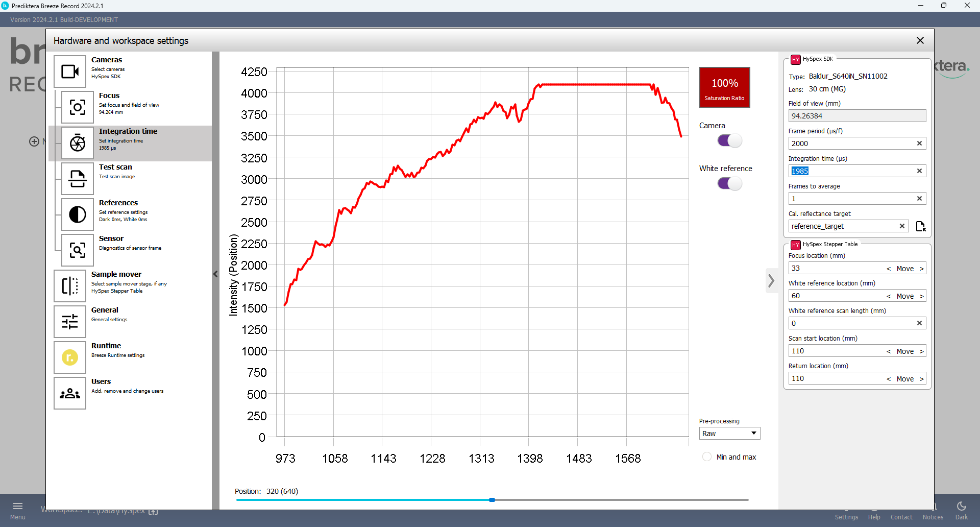Toggle the White reference switch
980x527 pixels.
pyautogui.click(x=729, y=183)
